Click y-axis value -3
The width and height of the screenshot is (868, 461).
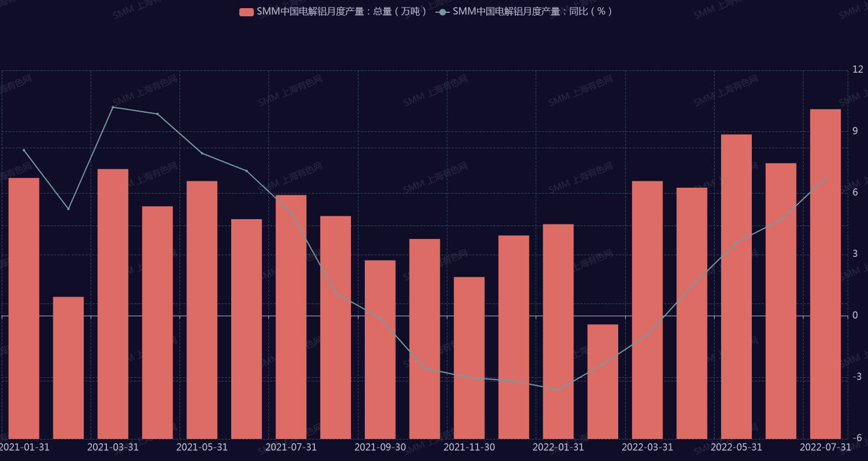click(x=856, y=377)
